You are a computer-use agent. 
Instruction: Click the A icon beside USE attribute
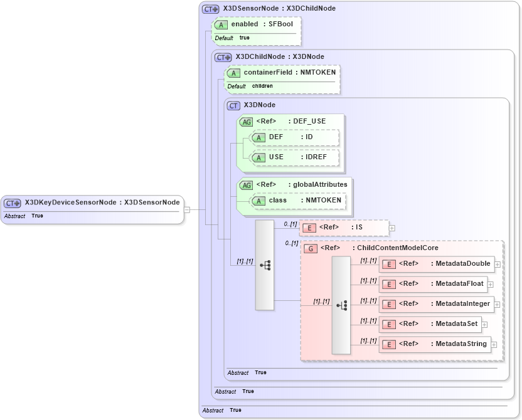pos(259,157)
